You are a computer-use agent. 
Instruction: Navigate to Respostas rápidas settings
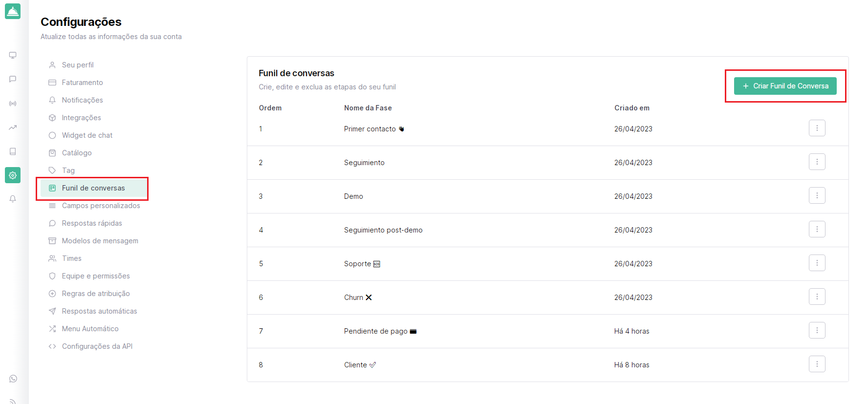click(92, 223)
